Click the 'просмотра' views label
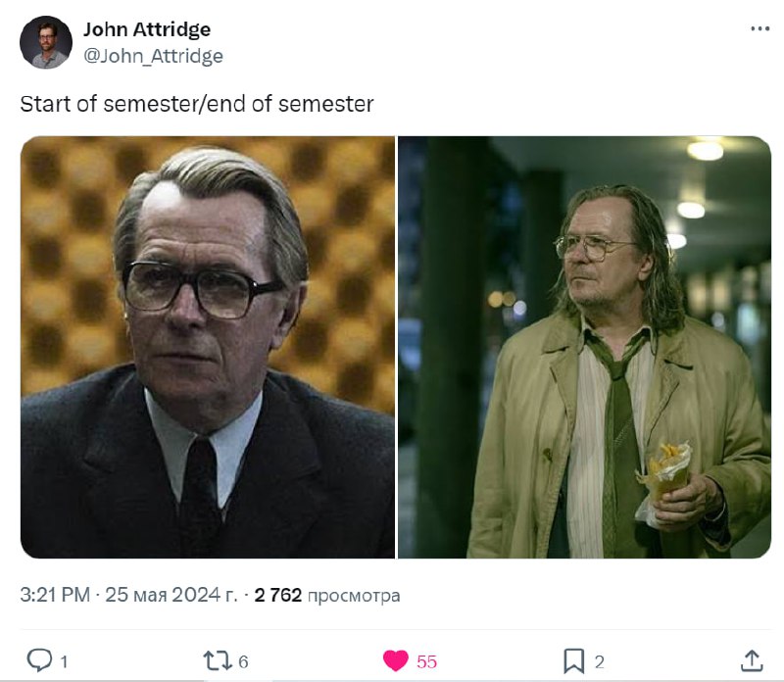The image size is (784, 682). click(x=354, y=596)
